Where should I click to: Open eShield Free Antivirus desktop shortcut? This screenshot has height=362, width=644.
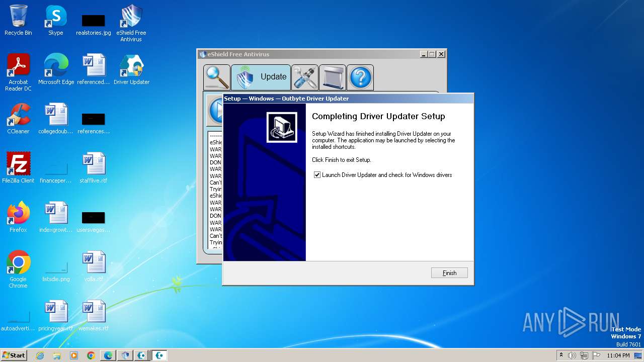(x=131, y=23)
